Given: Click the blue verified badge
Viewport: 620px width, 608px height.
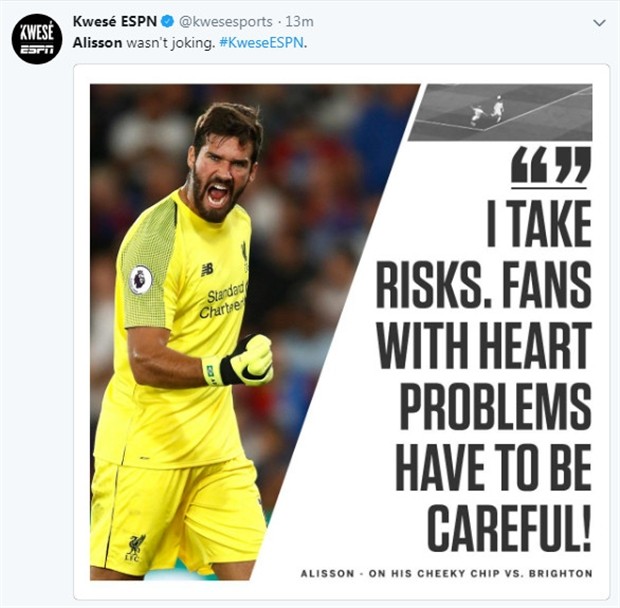Looking at the screenshot, I should point(168,21).
